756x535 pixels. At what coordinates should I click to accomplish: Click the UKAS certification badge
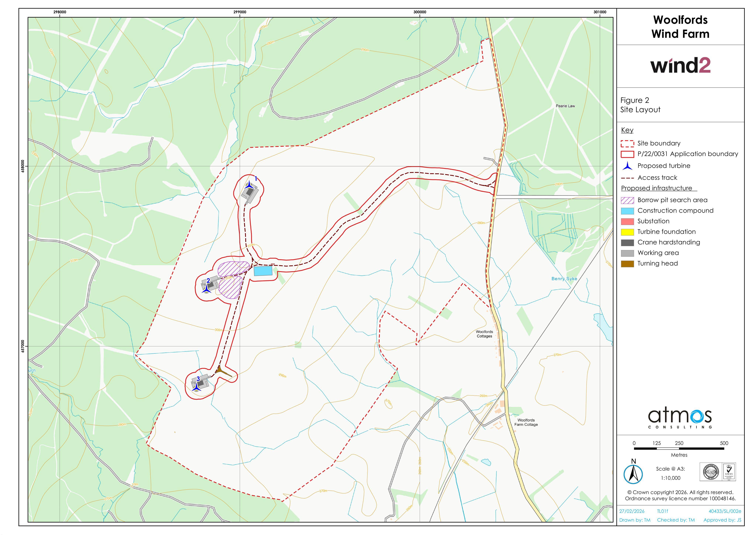[729, 472]
